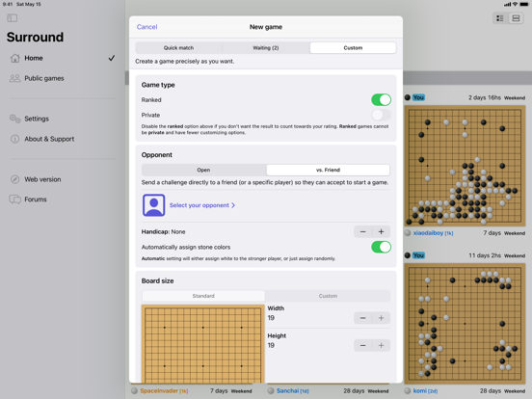Click the opponent avatar placeholder icon
The width and height of the screenshot is (532, 399).
point(153,205)
